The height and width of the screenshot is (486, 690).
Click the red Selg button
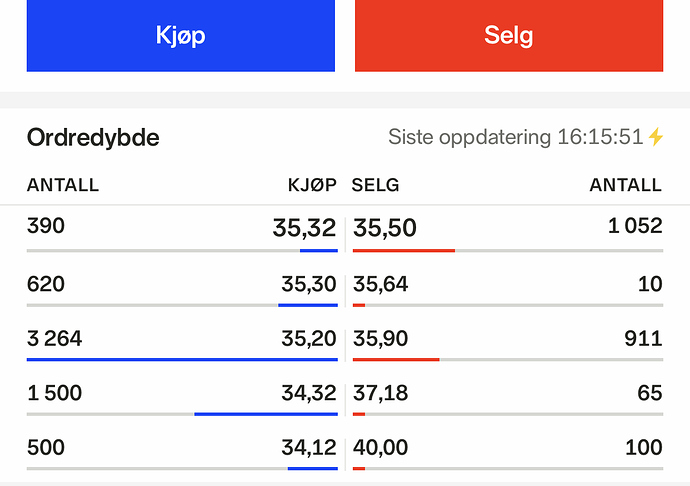pyautogui.click(x=509, y=35)
